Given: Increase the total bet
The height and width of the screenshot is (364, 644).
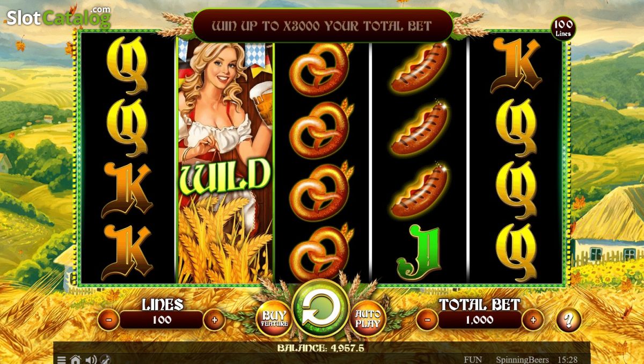Looking at the screenshot, I should click(533, 320).
